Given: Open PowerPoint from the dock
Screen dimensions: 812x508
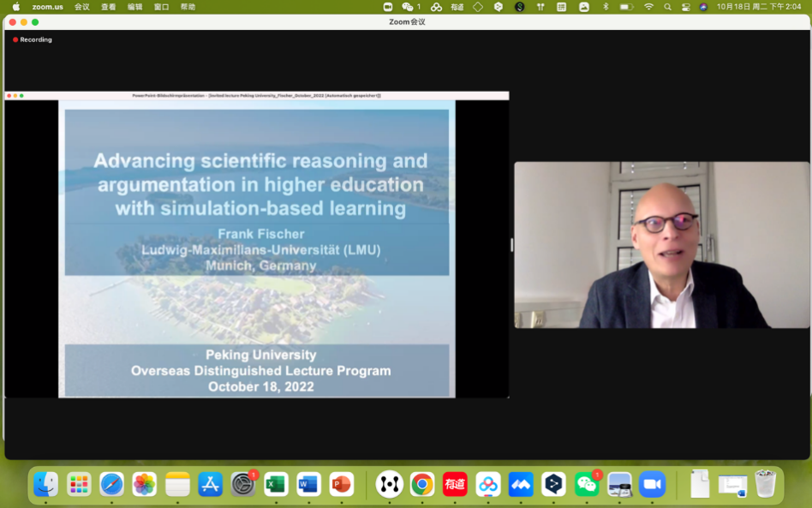Looking at the screenshot, I should (x=341, y=484).
